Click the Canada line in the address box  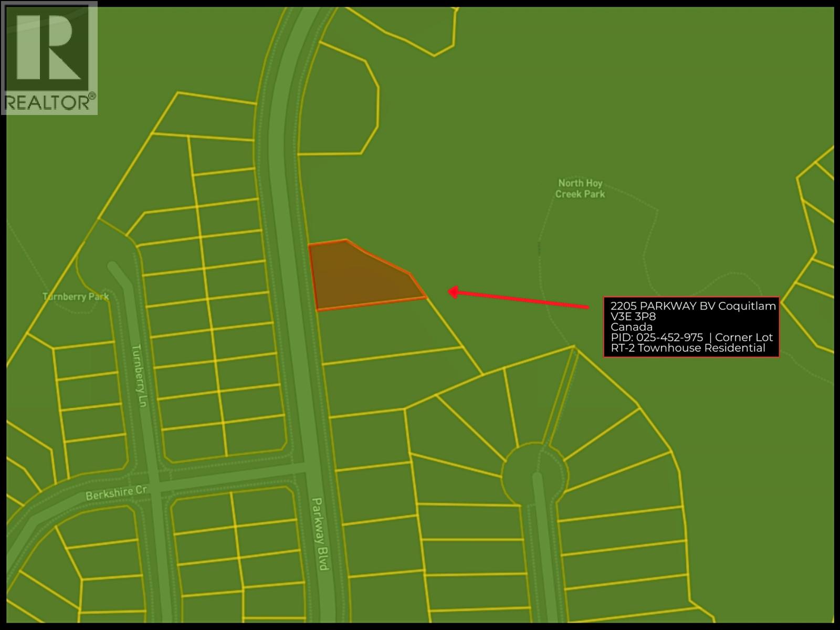tap(632, 327)
